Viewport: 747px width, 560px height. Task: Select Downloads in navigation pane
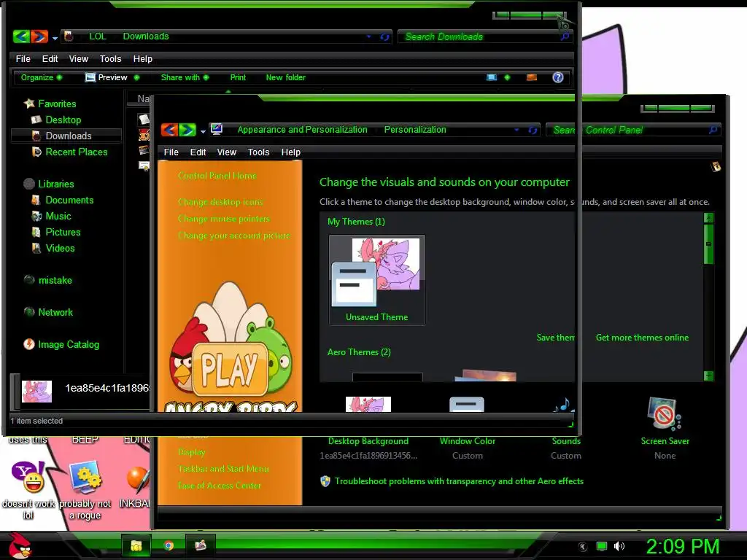(66, 136)
